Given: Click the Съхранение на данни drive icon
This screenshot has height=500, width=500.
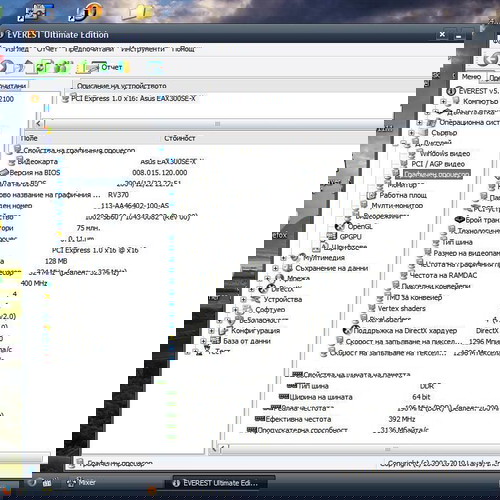Looking at the screenshot, I should click(x=287, y=268).
